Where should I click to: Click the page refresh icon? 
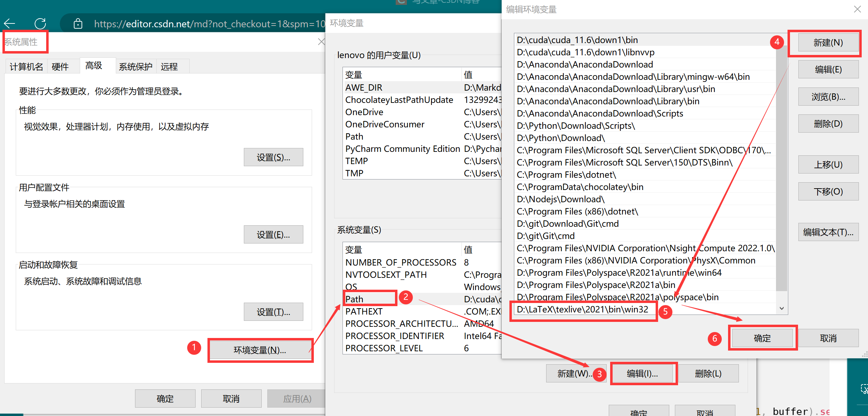coord(40,23)
